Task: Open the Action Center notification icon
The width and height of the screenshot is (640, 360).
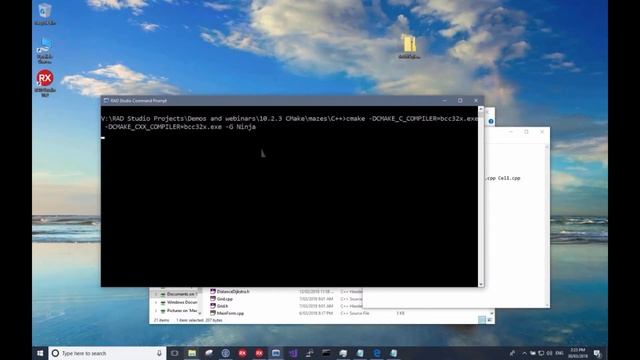Action: 598,353
